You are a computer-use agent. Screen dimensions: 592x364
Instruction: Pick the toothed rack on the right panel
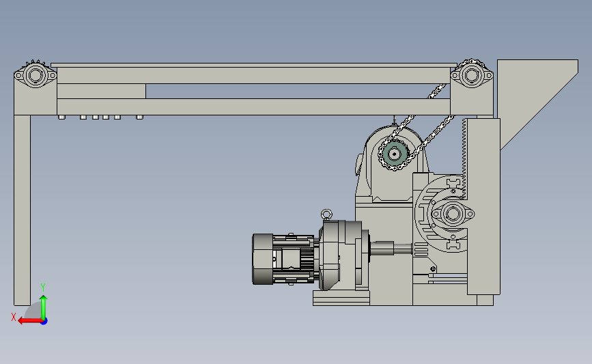click(464, 158)
